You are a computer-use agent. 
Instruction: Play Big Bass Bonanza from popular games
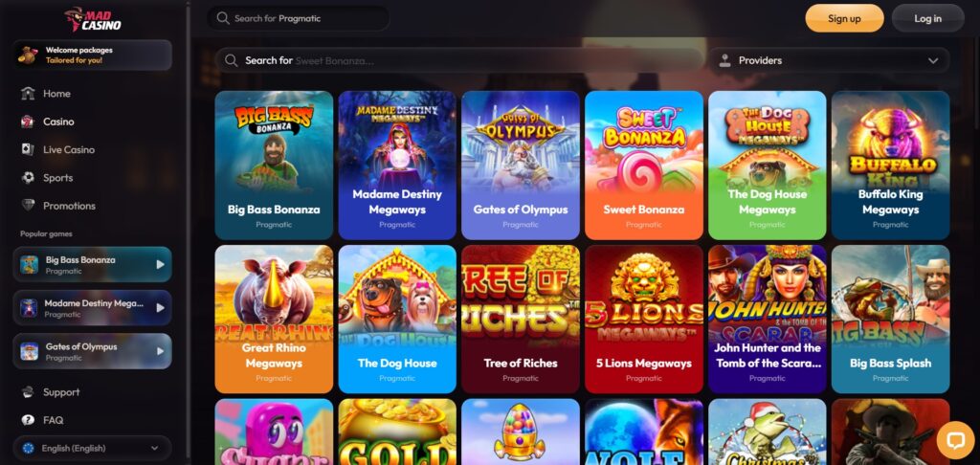click(161, 264)
